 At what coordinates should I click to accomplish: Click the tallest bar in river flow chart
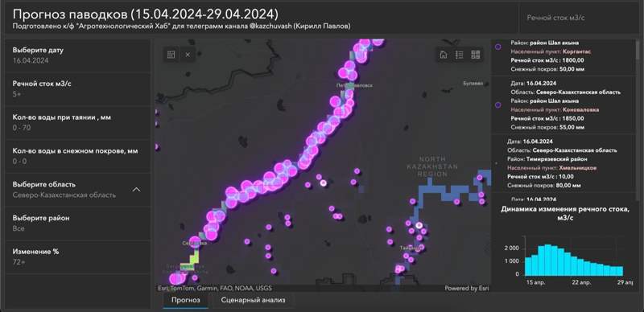(548, 261)
